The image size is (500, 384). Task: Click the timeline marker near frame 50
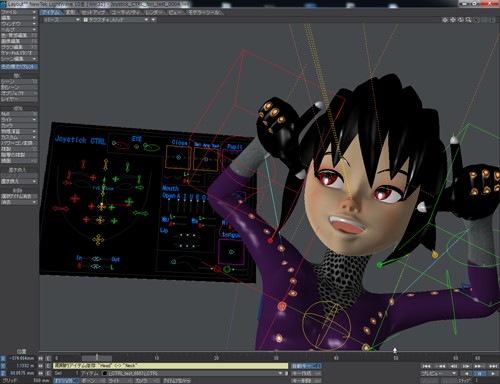click(x=395, y=350)
